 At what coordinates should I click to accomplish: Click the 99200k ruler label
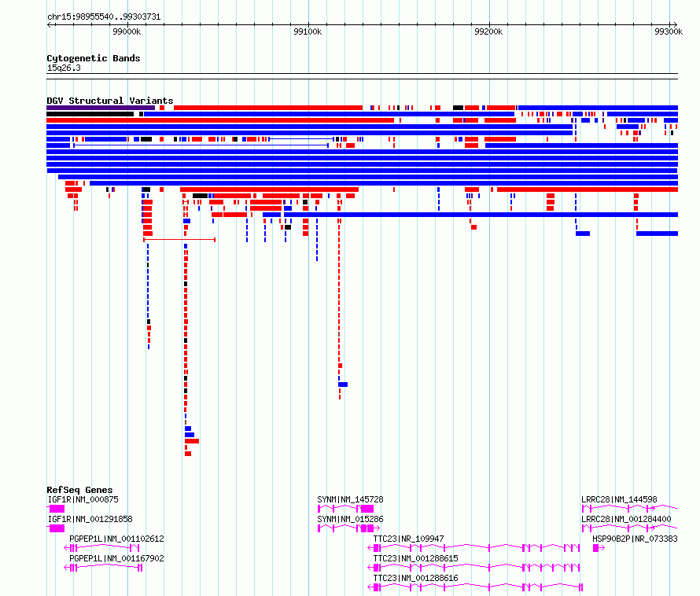(488, 31)
